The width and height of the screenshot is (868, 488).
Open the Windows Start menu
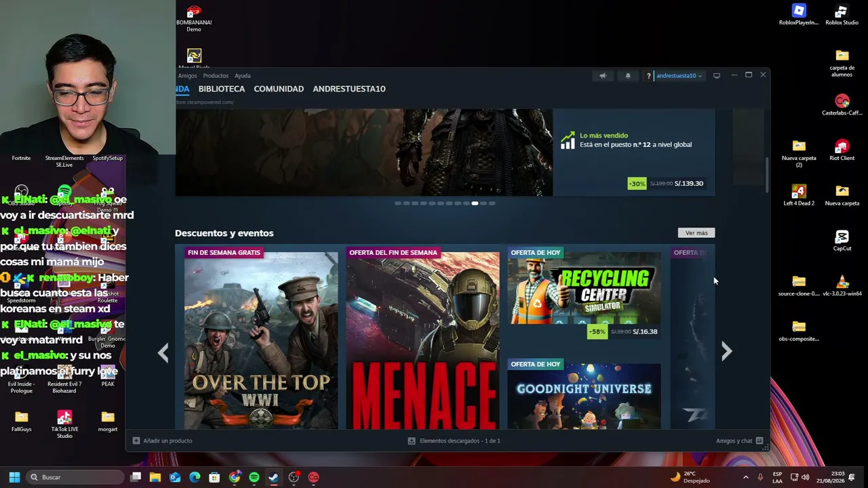(14, 477)
